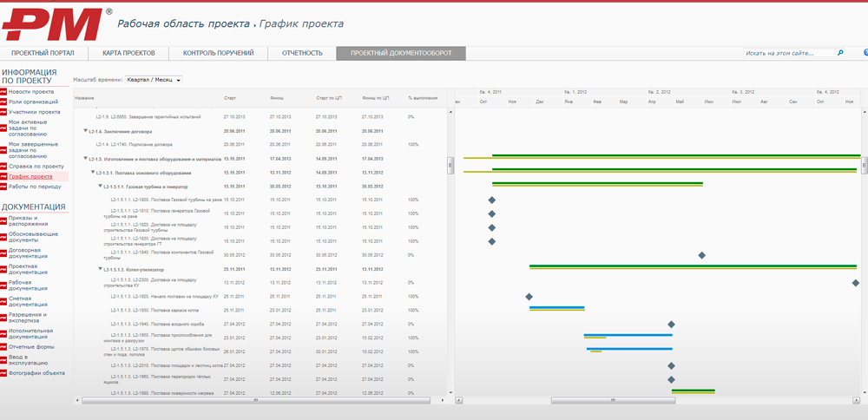Click the search magnifier icon

(839, 53)
